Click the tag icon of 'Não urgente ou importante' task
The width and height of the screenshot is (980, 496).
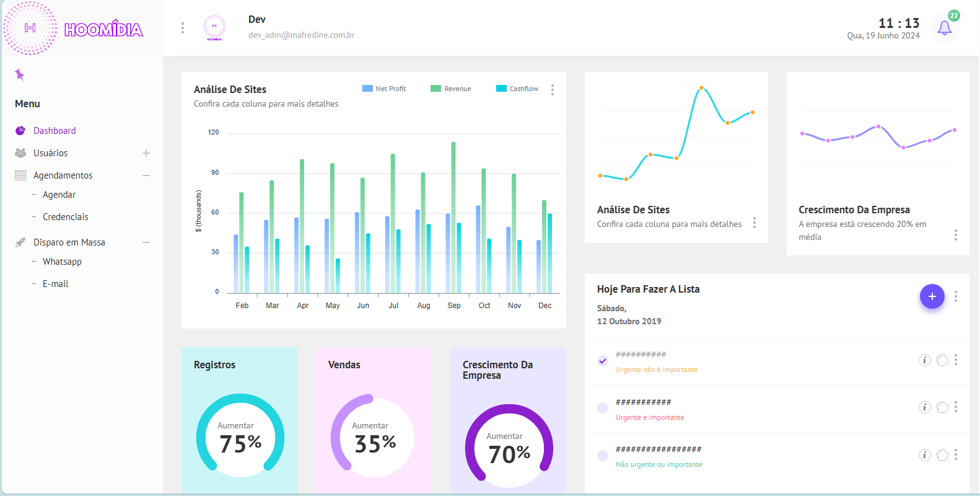pos(942,455)
